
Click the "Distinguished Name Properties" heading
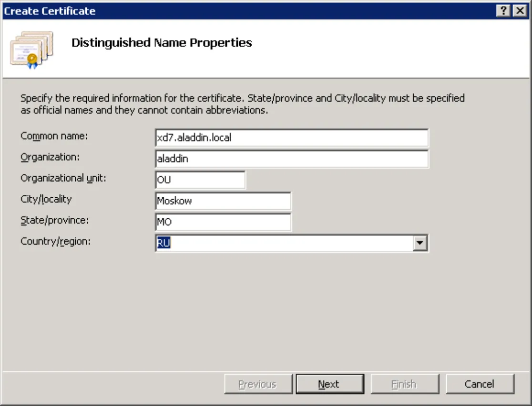[x=162, y=43]
